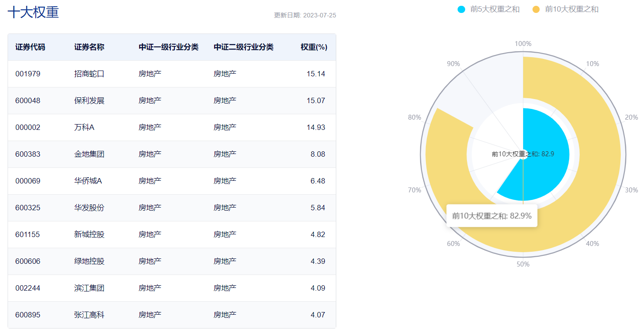Image resolution: width=644 pixels, height=333 pixels.
Task: Click the 中证二级行业分类 column header
Action: [x=243, y=47]
